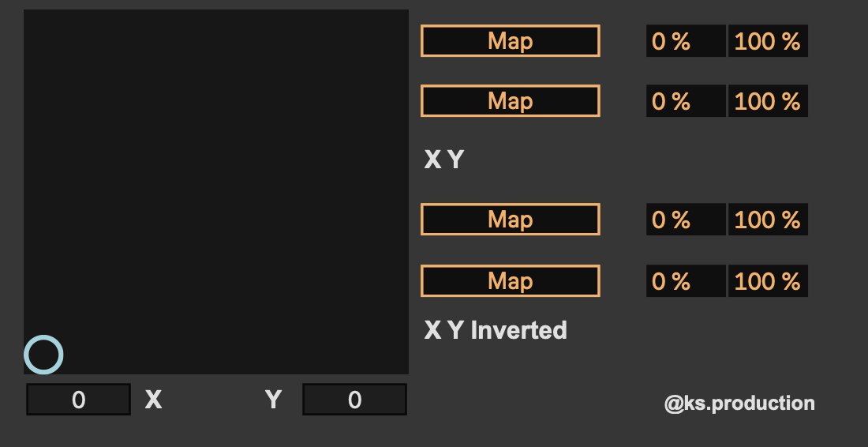868x447 pixels.
Task: Select the 100 % maximum field in top row
Action: (767, 41)
